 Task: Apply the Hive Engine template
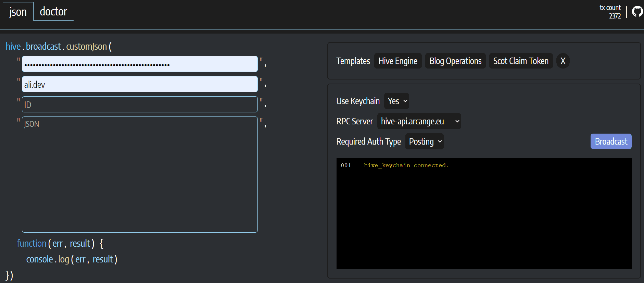[x=398, y=61]
